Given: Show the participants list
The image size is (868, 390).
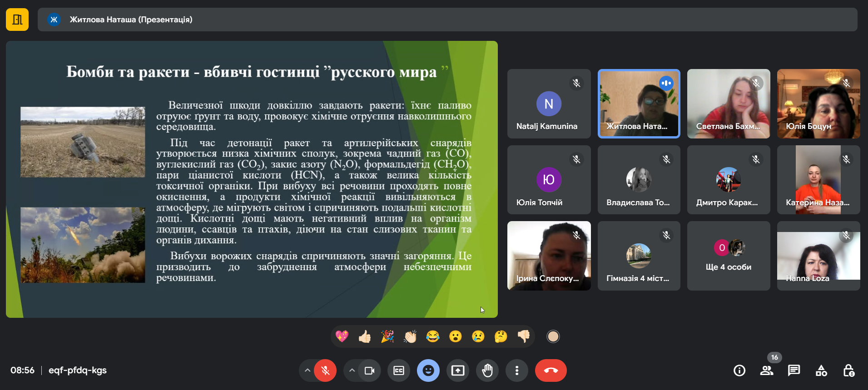Looking at the screenshot, I should click(767, 370).
